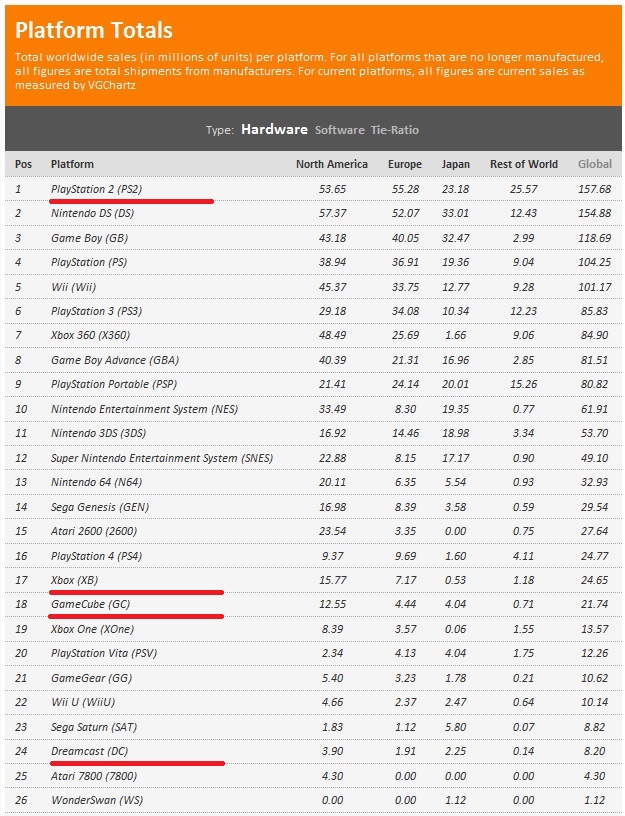
Task: Sort by the Japan column header
Action: (455, 164)
